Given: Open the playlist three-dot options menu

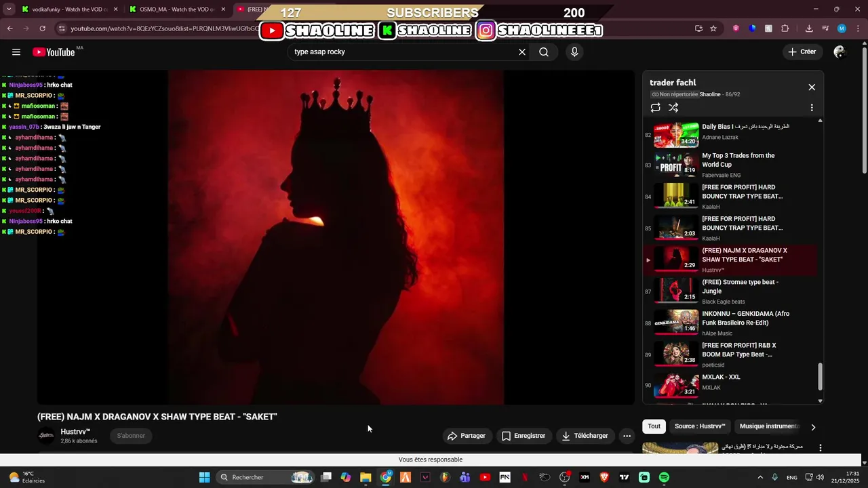Looking at the screenshot, I should pyautogui.click(x=812, y=108).
